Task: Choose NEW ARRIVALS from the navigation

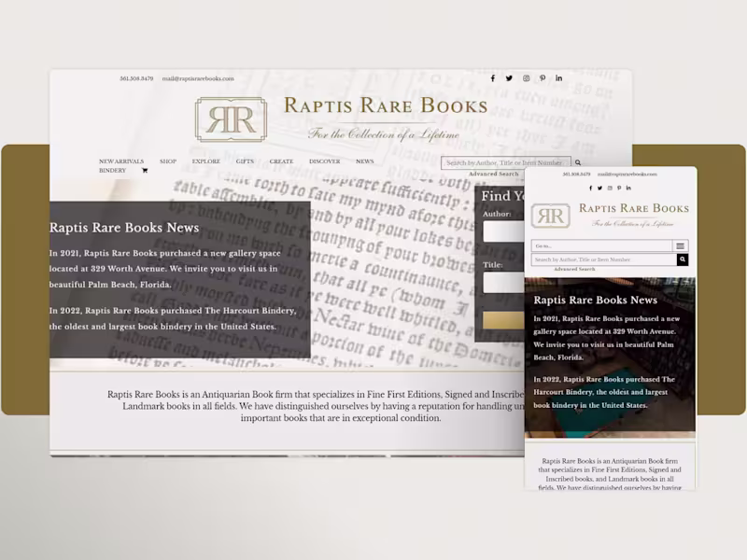Action: click(120, 161)
